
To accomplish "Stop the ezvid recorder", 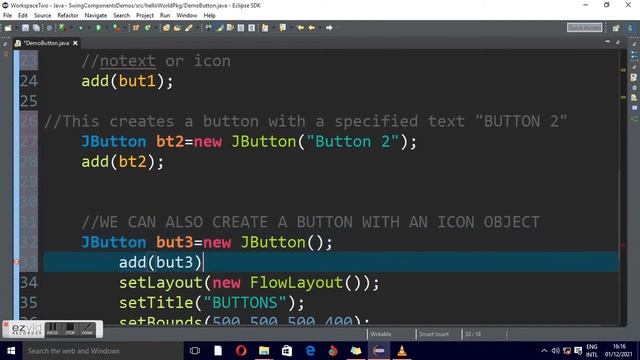I will point(70,329).
